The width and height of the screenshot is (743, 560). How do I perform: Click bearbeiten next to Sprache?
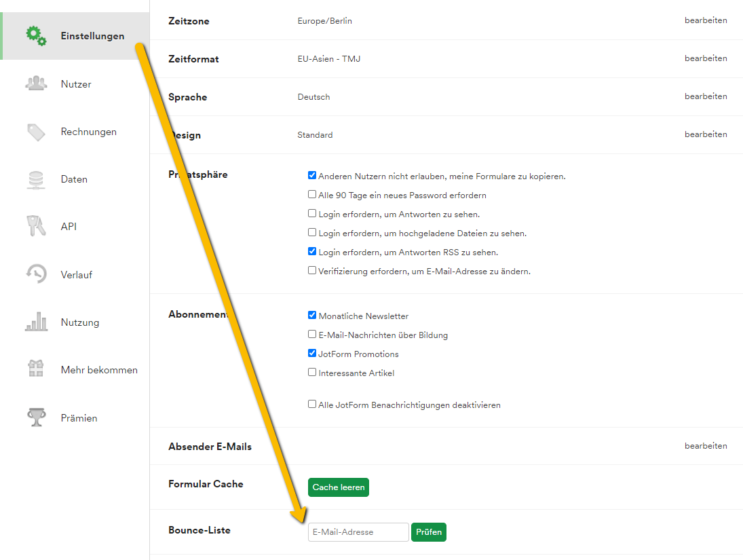click(x=705, y=96)
